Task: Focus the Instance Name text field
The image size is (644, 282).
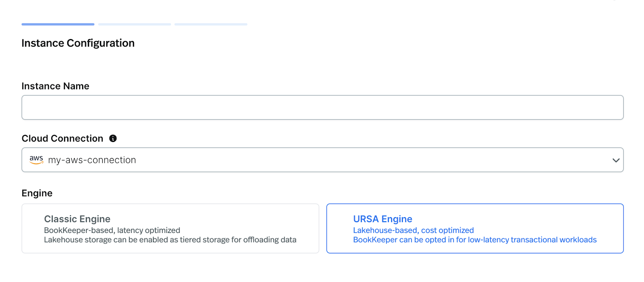Action: 322,107
